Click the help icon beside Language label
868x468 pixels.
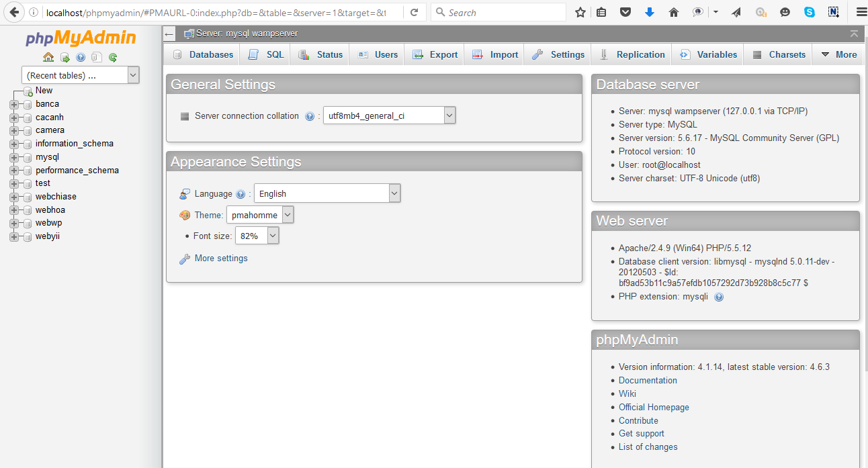tap(241, 194)
